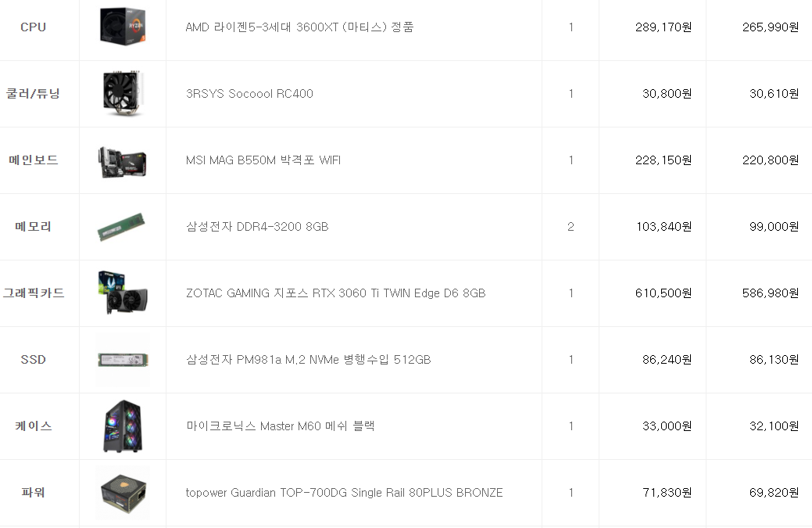This screenshot has height=528, width=812.
Task: Click the 586,980원 graphics card price
Action: click(770, 293)
